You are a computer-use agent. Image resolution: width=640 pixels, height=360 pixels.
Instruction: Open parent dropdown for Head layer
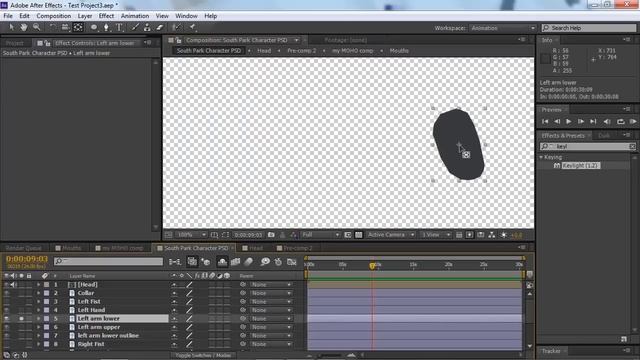pyautogui.click(x=271, y=284)
